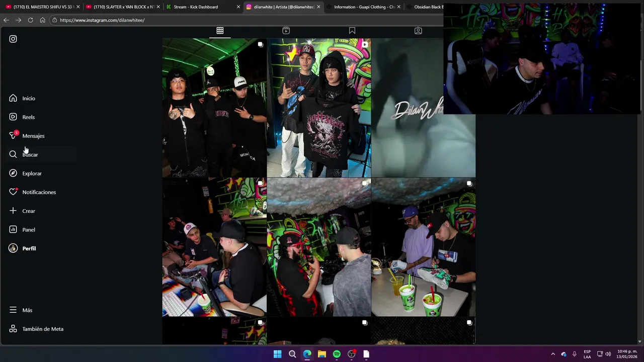This screenshot has width=644, height=362.
Task: Open Spotify from the taskbar
Action: (x=337, y=354)
